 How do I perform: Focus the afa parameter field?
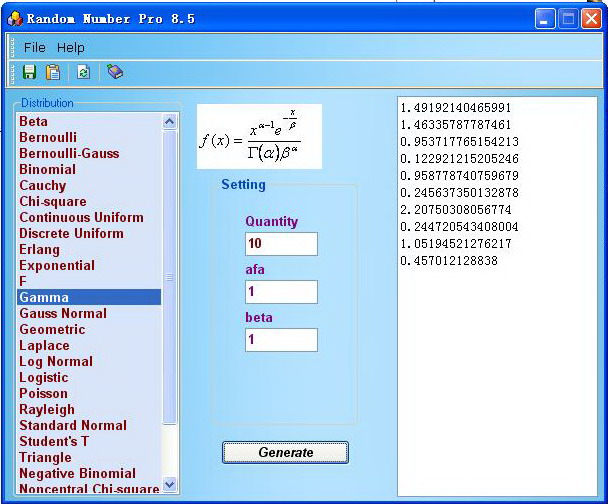point(281,292)
